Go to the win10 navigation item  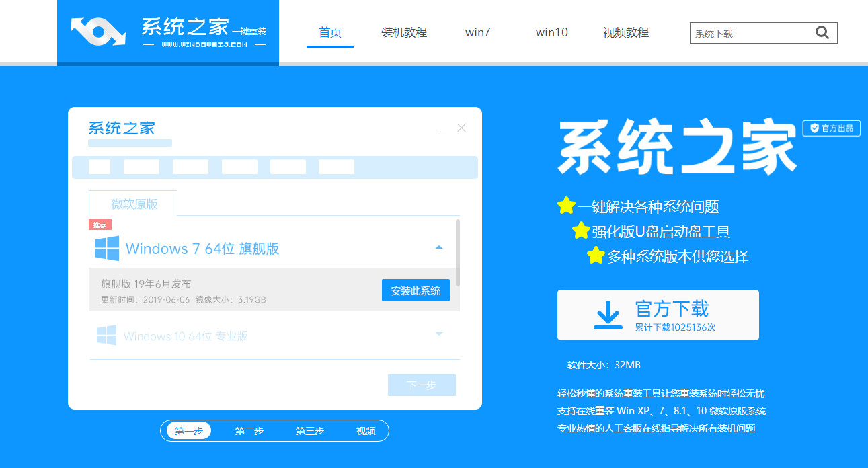click(552, 32)
